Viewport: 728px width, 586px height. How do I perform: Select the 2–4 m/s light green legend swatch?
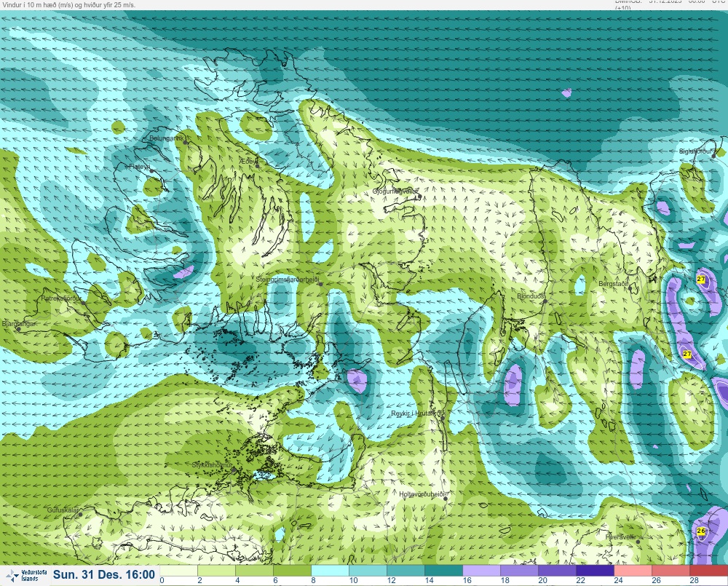(x=217, y=570)
